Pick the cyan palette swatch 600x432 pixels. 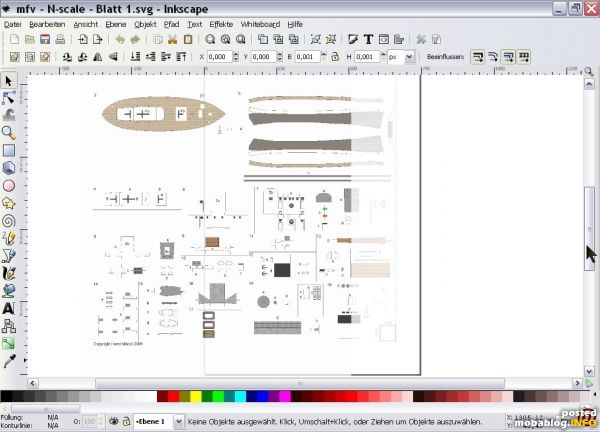[240, 396]
